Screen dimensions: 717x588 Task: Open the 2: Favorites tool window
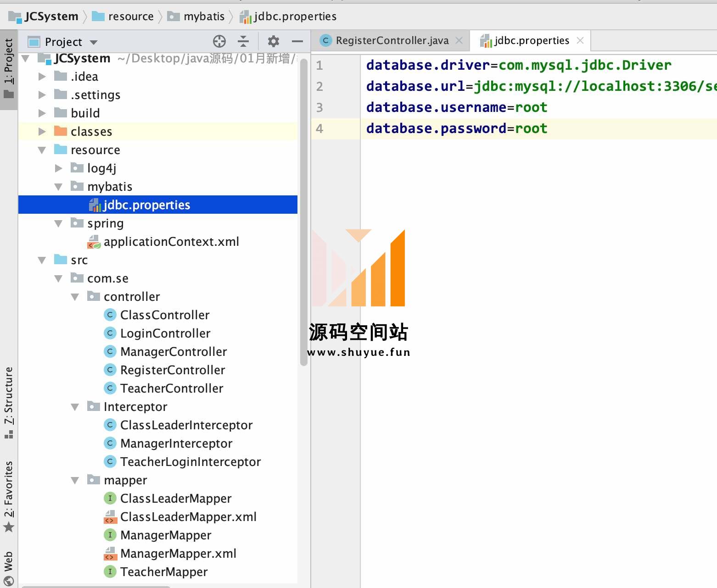[x=9, y=497]
